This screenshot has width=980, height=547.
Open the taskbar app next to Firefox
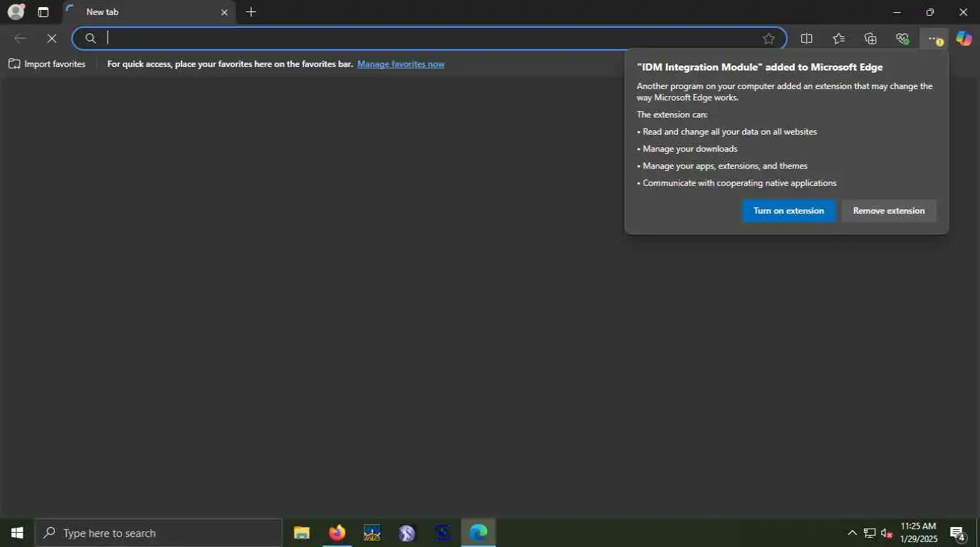pyautogui.click(x=372, y=533)
